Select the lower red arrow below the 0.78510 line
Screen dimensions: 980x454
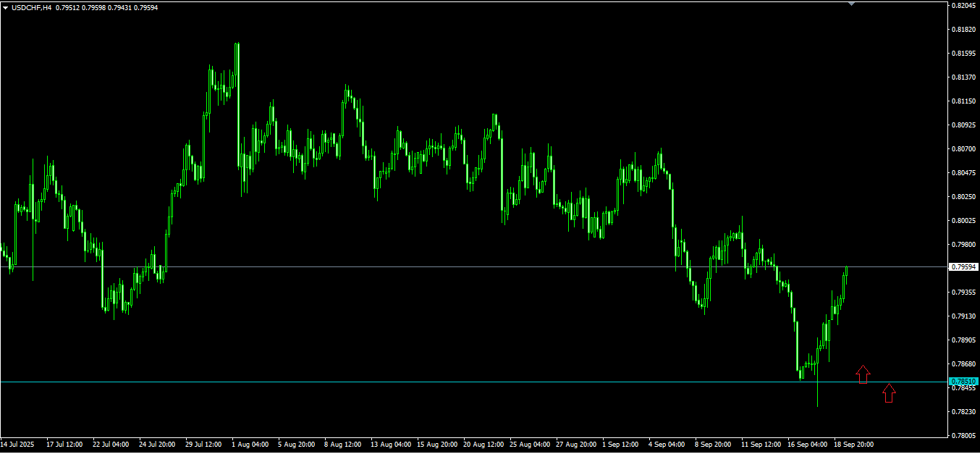[889, 392]
